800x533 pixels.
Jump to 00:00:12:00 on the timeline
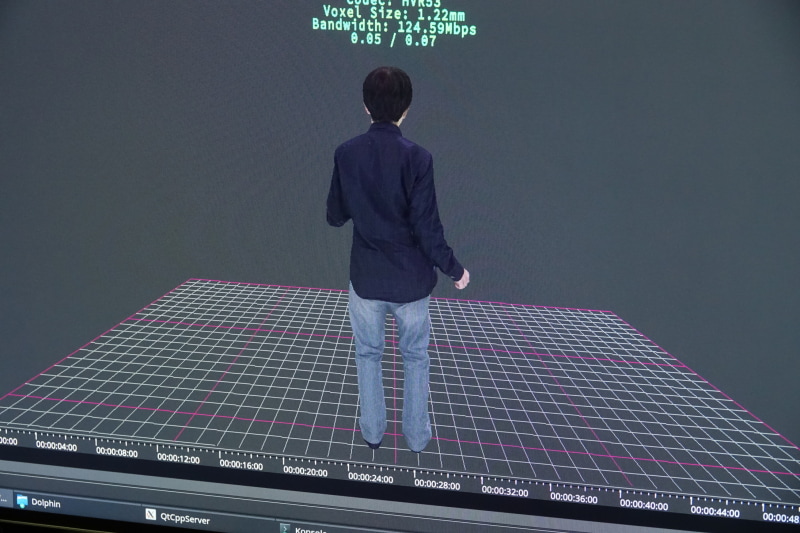click(x=179, y=458)
